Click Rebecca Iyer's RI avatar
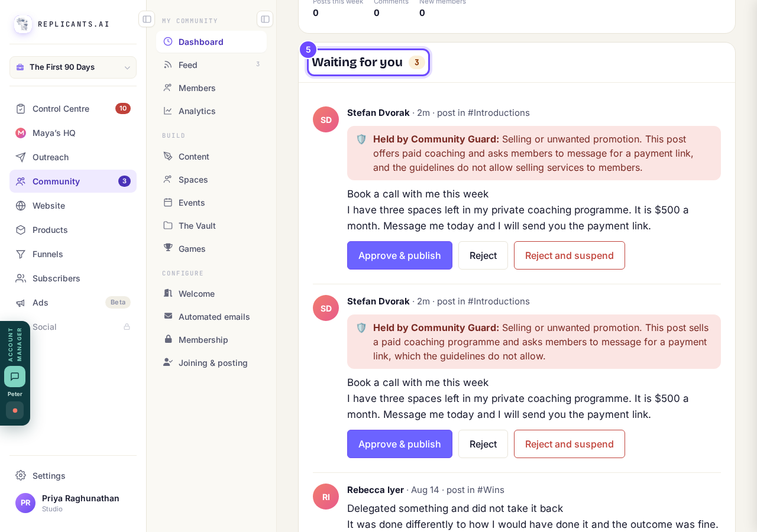The image size is (757, 532). (x=326, y=497)
